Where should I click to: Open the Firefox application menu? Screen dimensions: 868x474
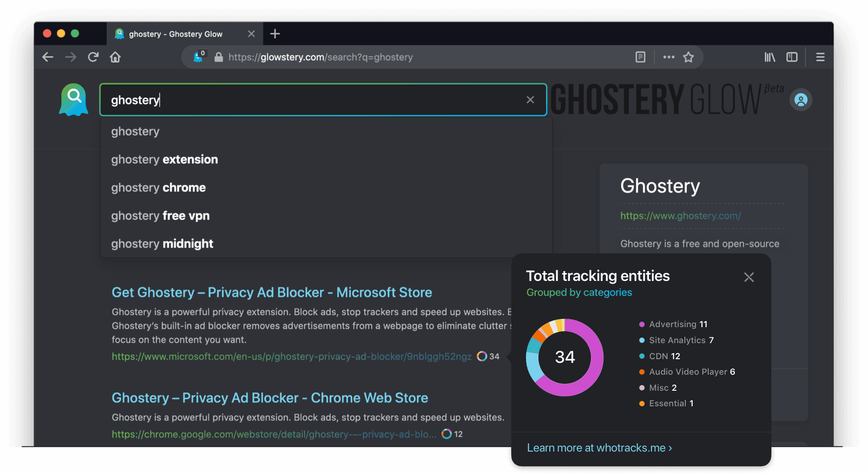tap(820, 57)
